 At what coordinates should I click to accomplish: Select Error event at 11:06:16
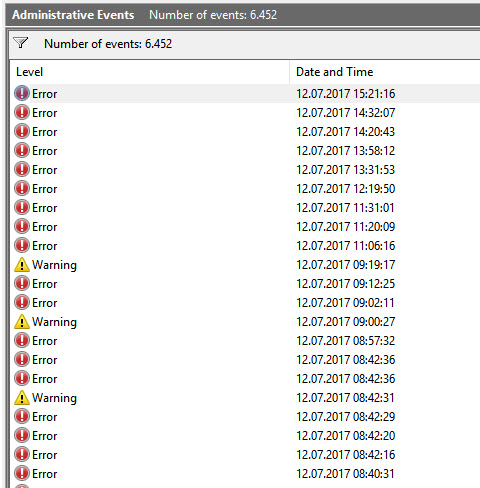pyautogui.click(x=245, y=245)
